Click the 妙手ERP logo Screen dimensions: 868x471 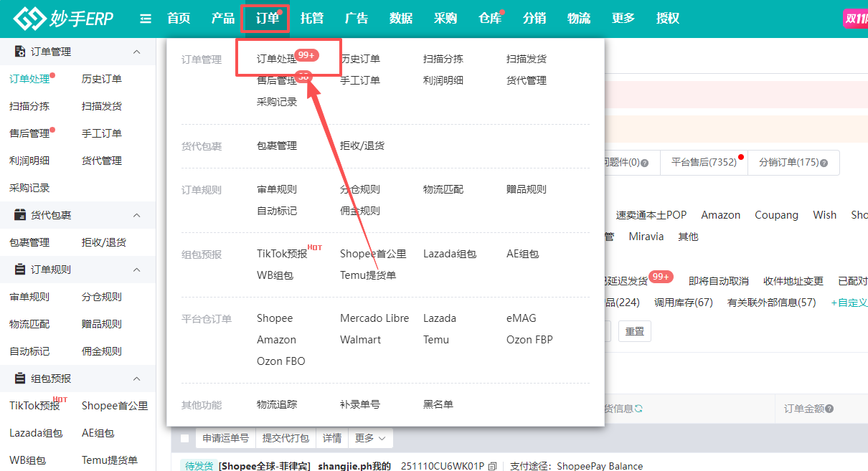point(63,19)
